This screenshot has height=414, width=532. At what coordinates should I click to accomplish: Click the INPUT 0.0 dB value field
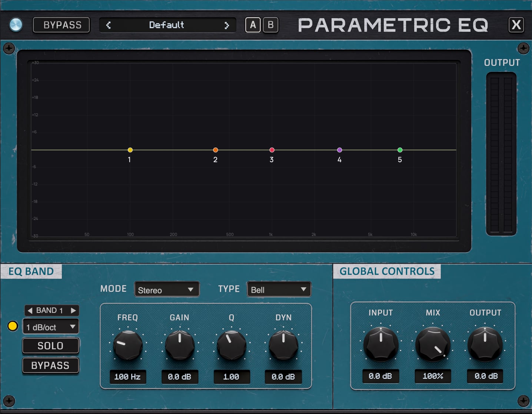click(381, 376)
